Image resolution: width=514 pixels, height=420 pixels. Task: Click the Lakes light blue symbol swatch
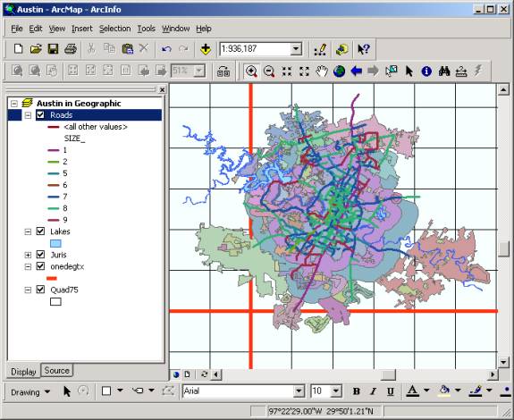55,243
